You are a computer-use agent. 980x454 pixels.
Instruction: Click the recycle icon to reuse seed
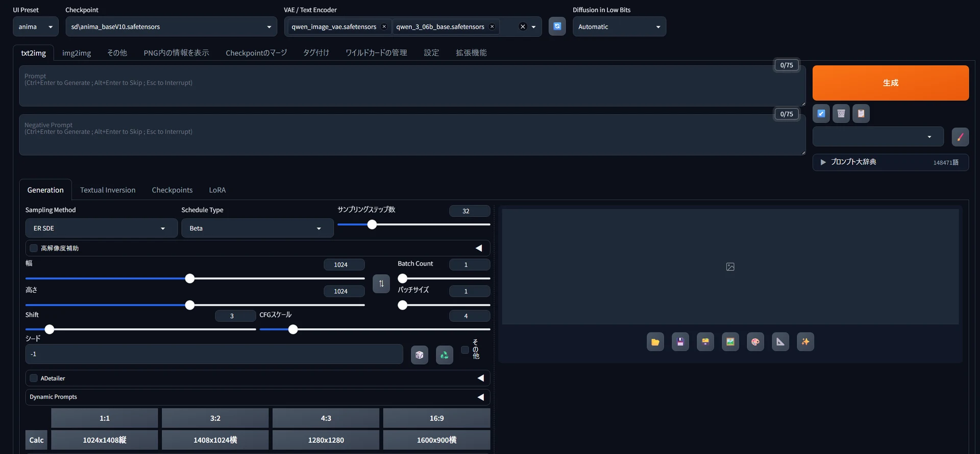tap(445, 354)
